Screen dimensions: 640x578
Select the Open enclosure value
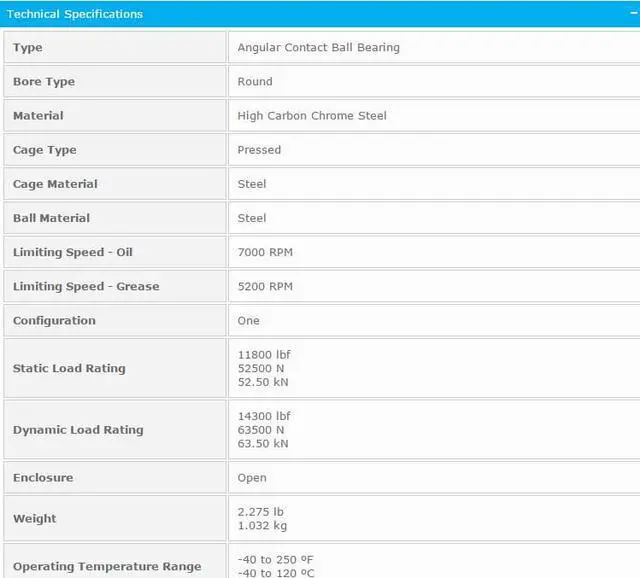coord(252,478)
